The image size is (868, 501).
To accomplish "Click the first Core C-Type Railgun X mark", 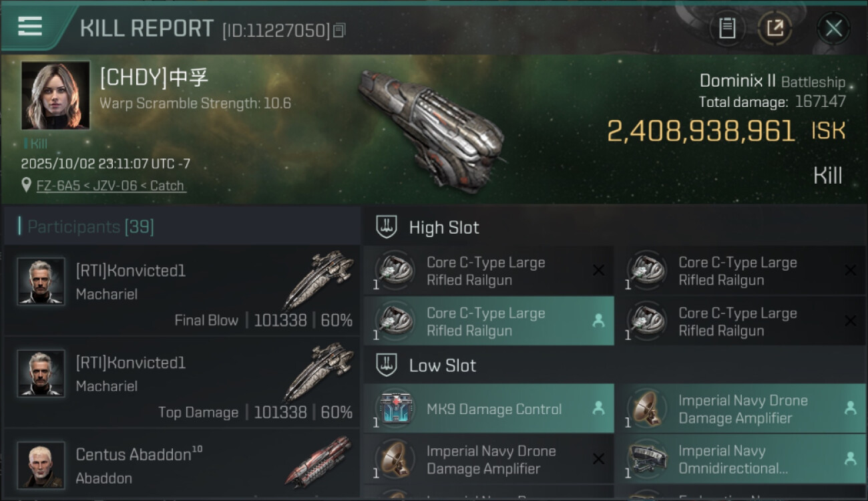I will tap(598, 271).
